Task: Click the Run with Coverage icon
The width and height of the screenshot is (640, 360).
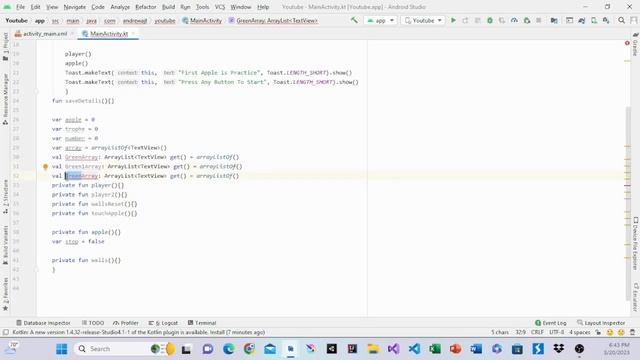Action: tap(502, 20)
